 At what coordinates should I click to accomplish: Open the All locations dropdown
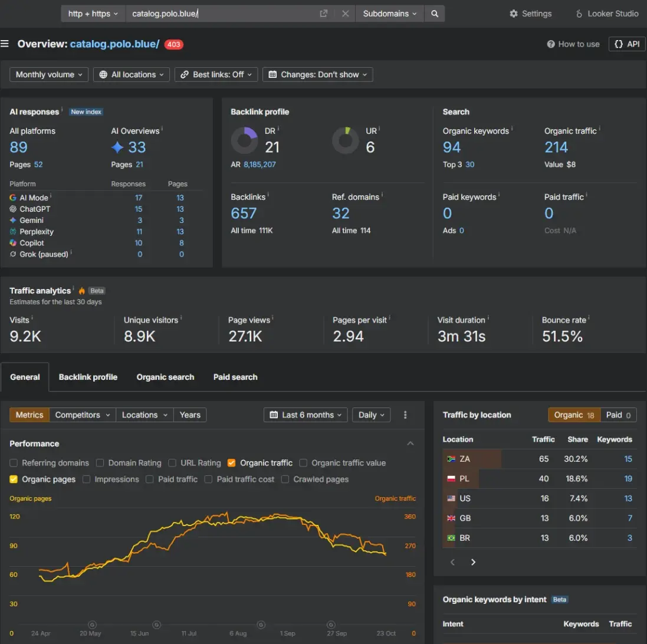pos(131,75)
